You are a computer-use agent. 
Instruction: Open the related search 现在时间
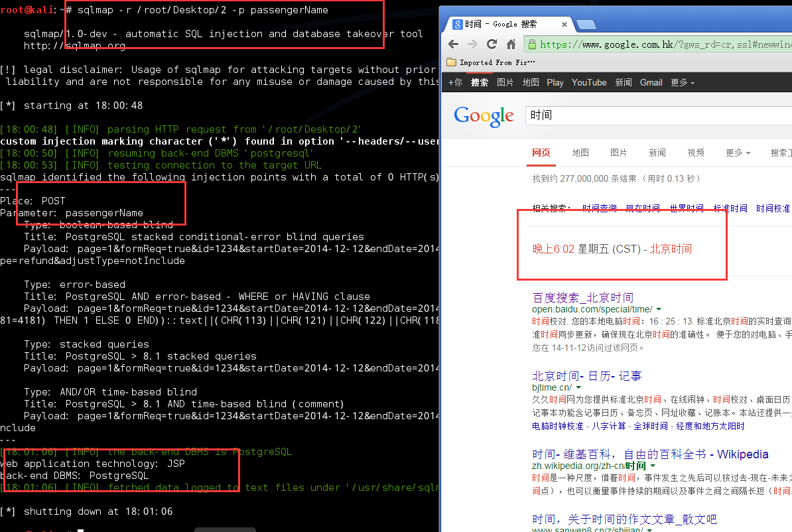point(643,208)
